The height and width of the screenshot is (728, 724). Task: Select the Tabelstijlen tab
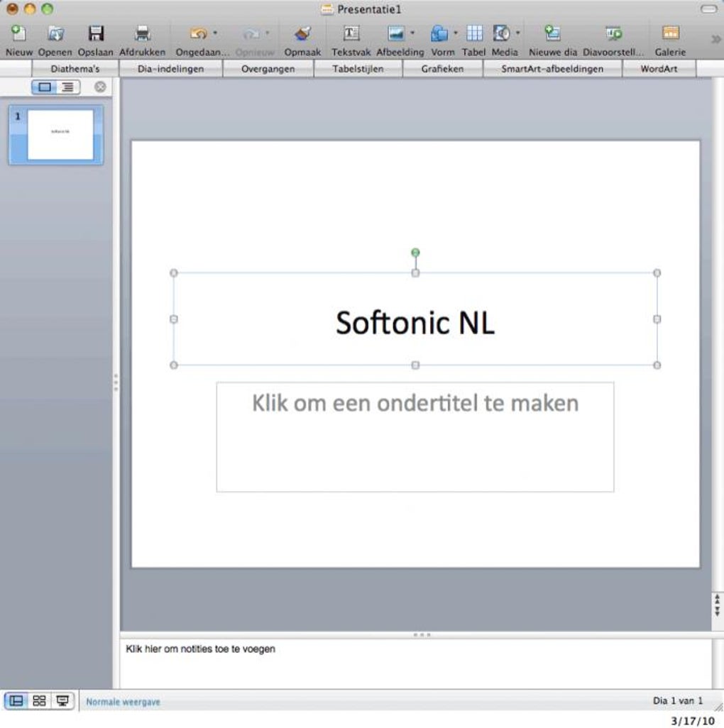pyautogui.click(x=358, y=69)
